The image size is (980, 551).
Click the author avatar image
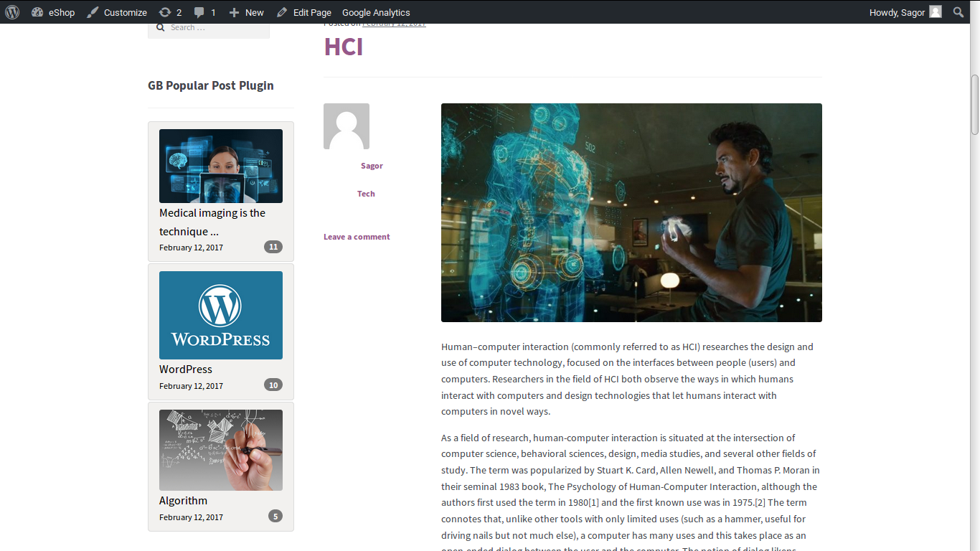tap(347, 126)
